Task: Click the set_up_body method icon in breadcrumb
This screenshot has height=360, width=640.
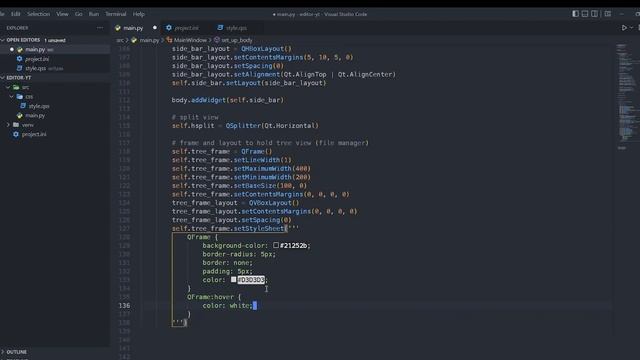Action: click(217, 40)
